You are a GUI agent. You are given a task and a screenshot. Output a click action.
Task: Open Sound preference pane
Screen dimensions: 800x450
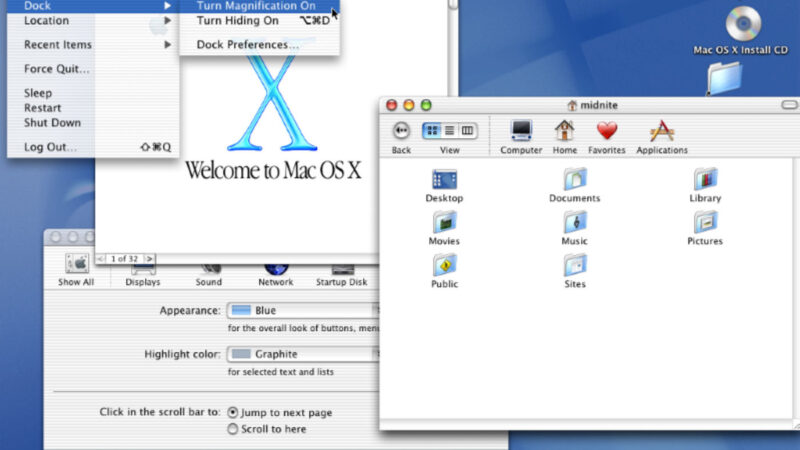(209, 276)
